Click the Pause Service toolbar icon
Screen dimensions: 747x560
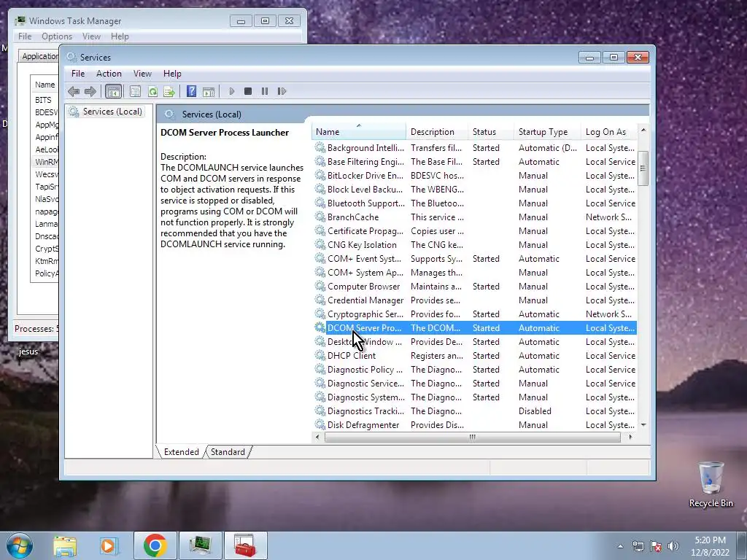[x=264, y=91]
